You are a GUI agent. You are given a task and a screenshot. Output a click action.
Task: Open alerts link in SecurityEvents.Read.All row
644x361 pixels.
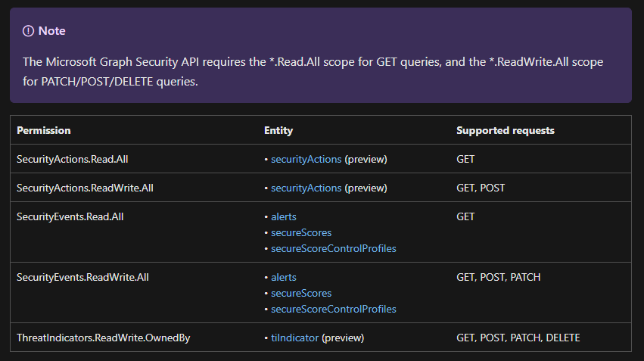(x=283, y=217)
